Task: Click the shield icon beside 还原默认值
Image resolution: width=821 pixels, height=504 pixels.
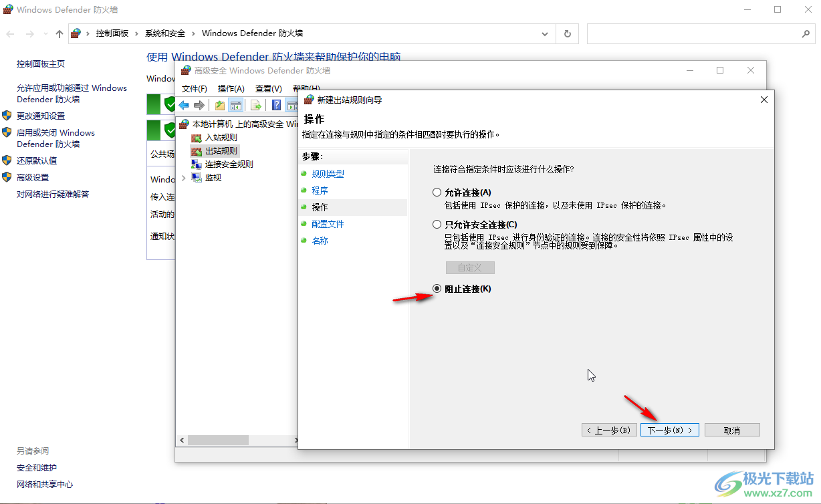Action: tap(7, 160)
